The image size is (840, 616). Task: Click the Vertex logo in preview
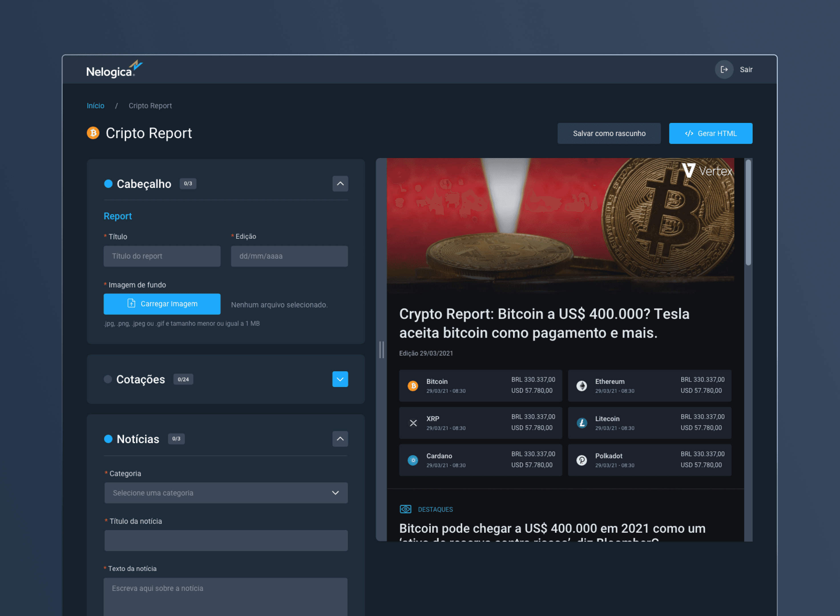(x=707, y=171)
